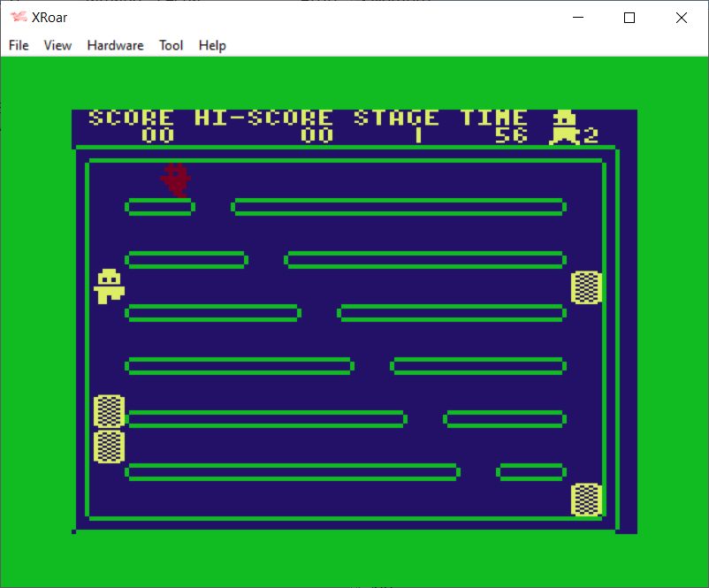The height and width of the screenshot is (588, 709).
Task: Open the Hardware menu
Action: pyautogui.click(x=115, y=45)
